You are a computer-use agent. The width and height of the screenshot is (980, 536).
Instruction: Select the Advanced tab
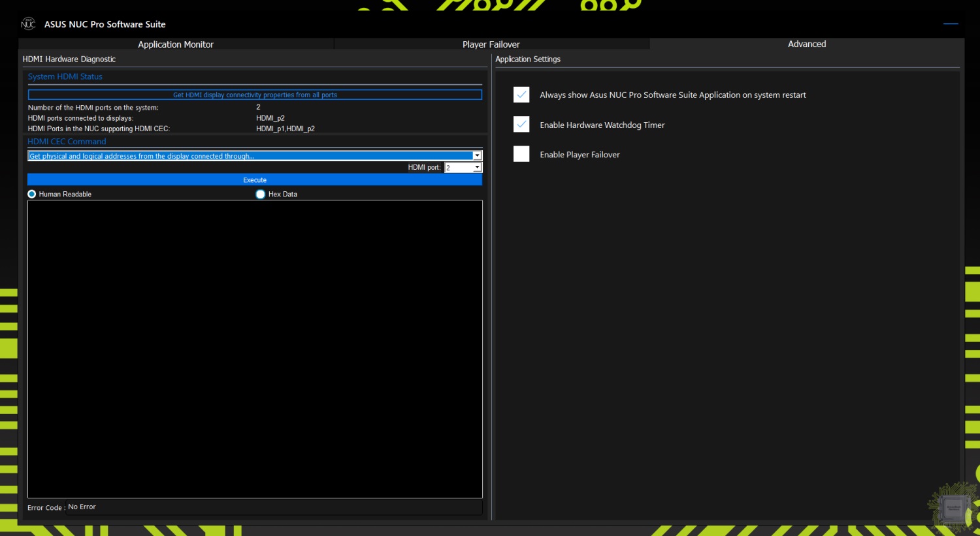pos(807,44)
